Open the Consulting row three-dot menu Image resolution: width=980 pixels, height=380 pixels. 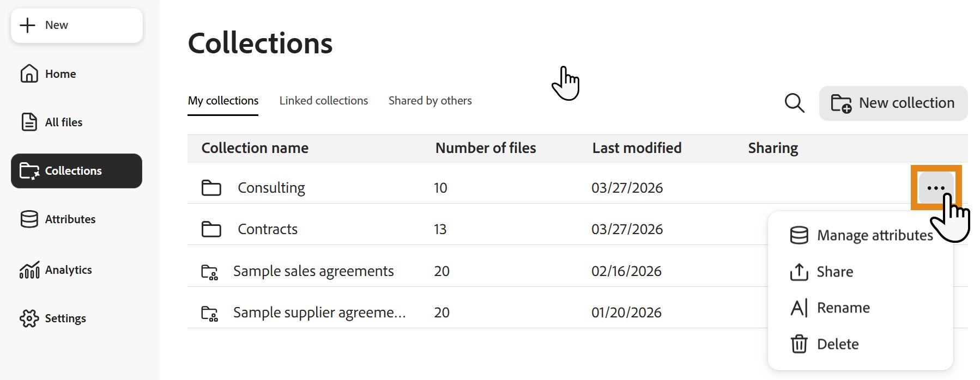[936, 188]
